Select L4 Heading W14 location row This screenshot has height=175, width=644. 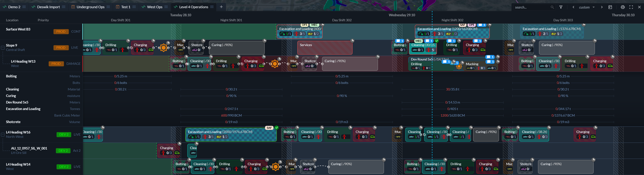[41, 167]
